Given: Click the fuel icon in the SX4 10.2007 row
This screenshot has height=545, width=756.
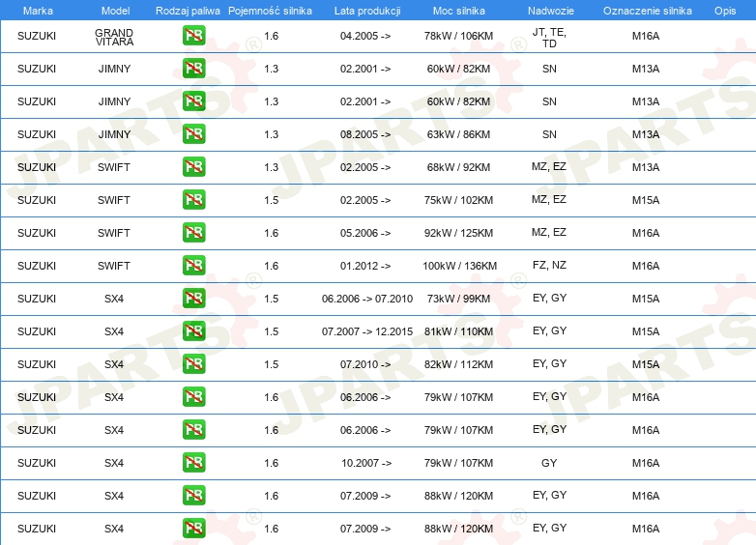Looking at the screenshot, I should pyautogui.click(x=193, y=463).
